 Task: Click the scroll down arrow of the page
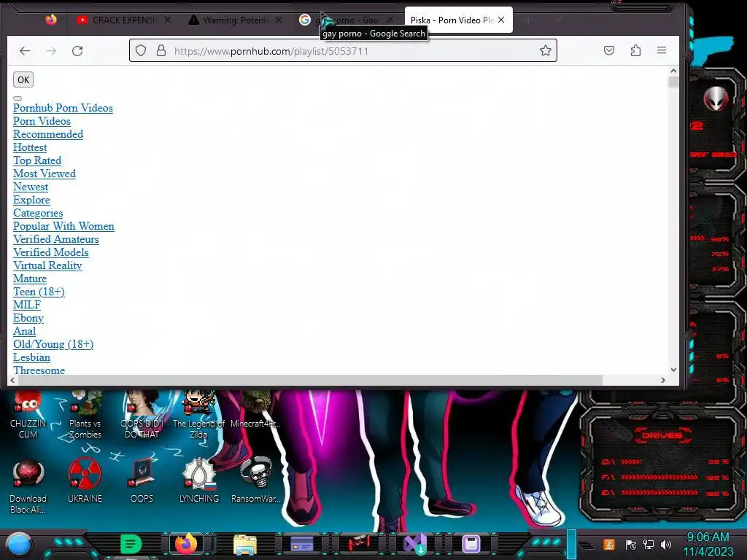pyautogui.click(x=673, y=370)
